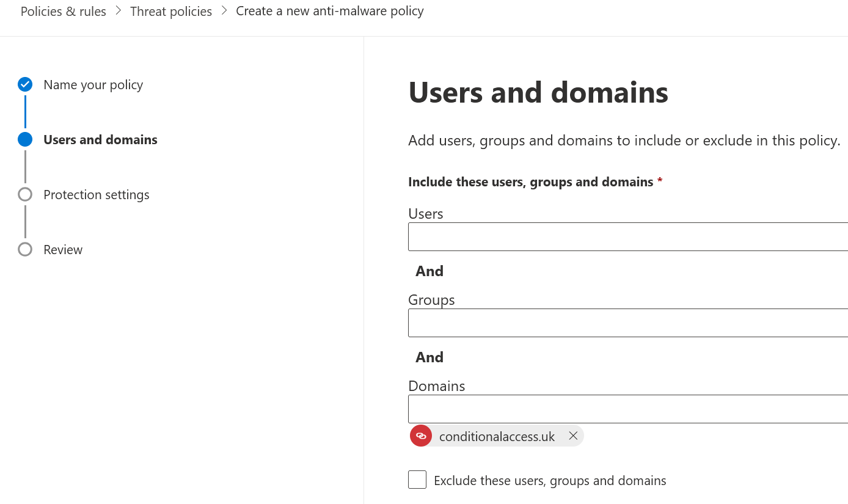
Task: Select the Users and domains step label
Action: 100,139
